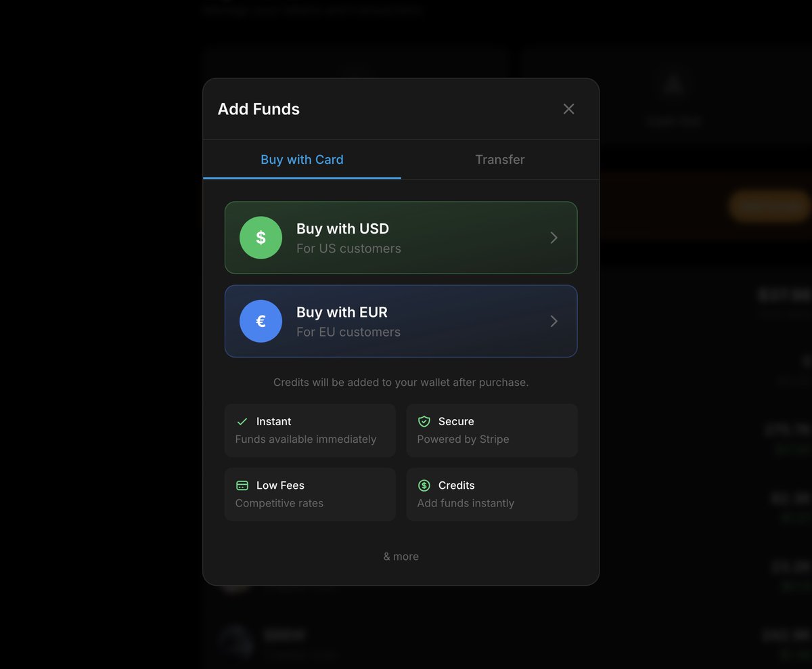Click the dollar coin icon beside Credits

point(424,485)
